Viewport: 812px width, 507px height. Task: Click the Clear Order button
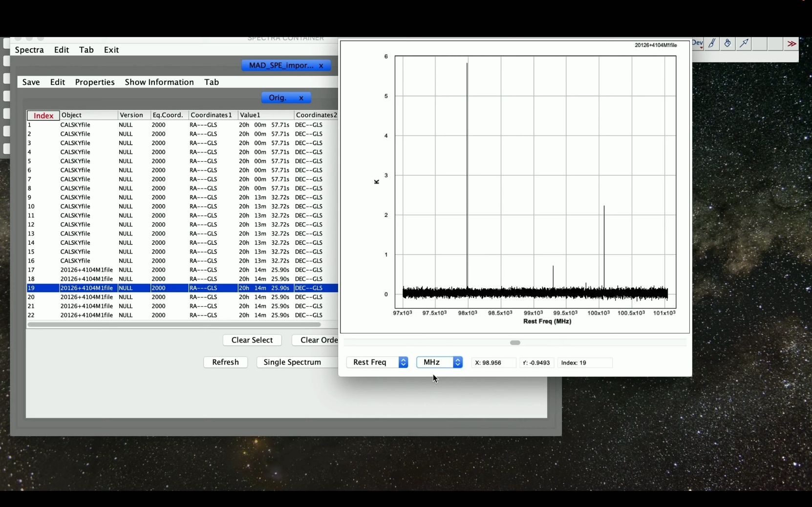click(315, 340)
